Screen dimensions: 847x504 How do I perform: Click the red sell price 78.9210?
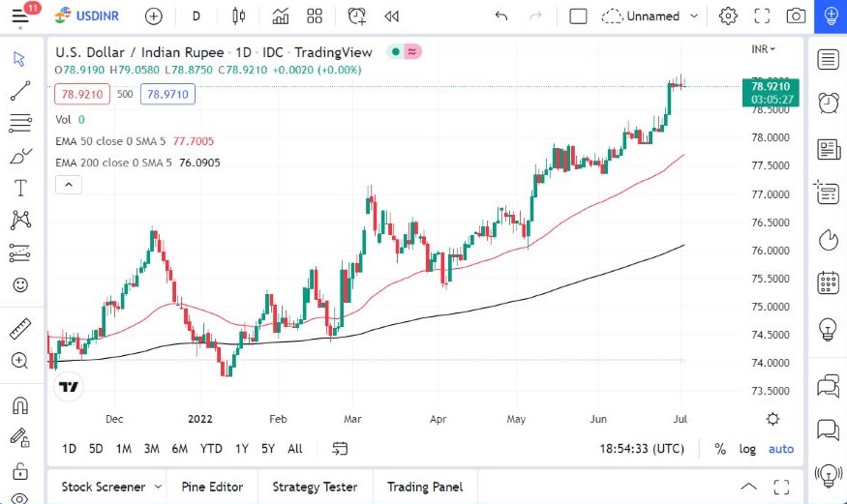pyautogui.click(x=82, y=95)
